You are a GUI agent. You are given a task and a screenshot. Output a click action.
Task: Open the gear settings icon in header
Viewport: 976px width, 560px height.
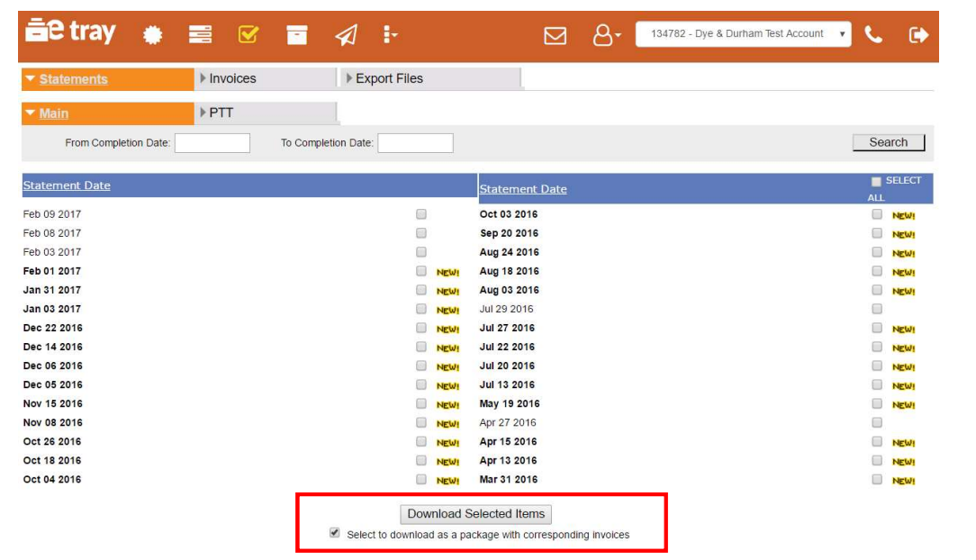(x=153, y=34)
